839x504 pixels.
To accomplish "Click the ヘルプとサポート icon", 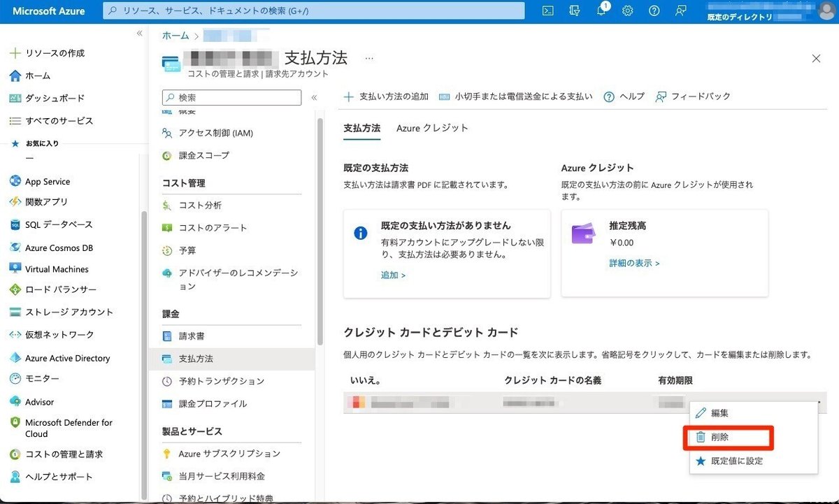I will pyautogui.click(x=15, y=477).
